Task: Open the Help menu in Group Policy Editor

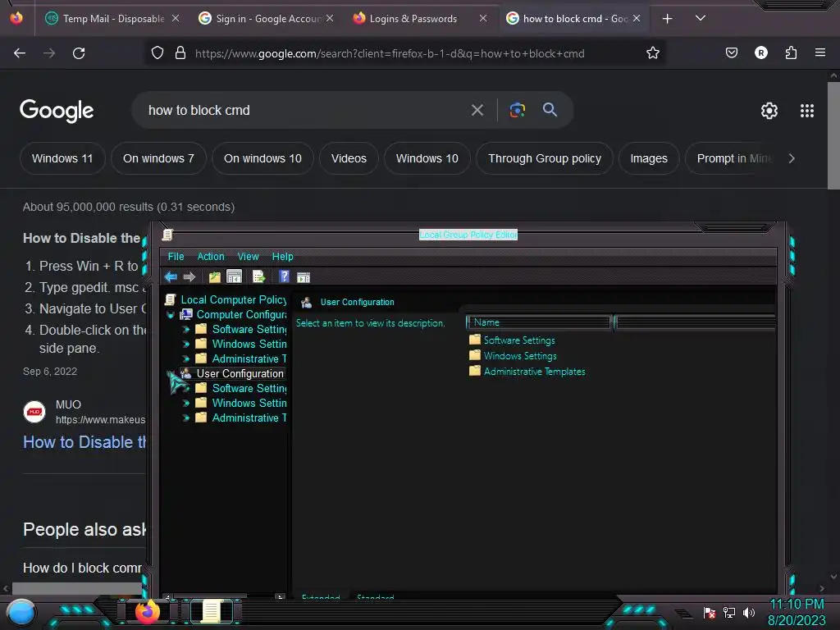Action: click(x=282, y=257)
